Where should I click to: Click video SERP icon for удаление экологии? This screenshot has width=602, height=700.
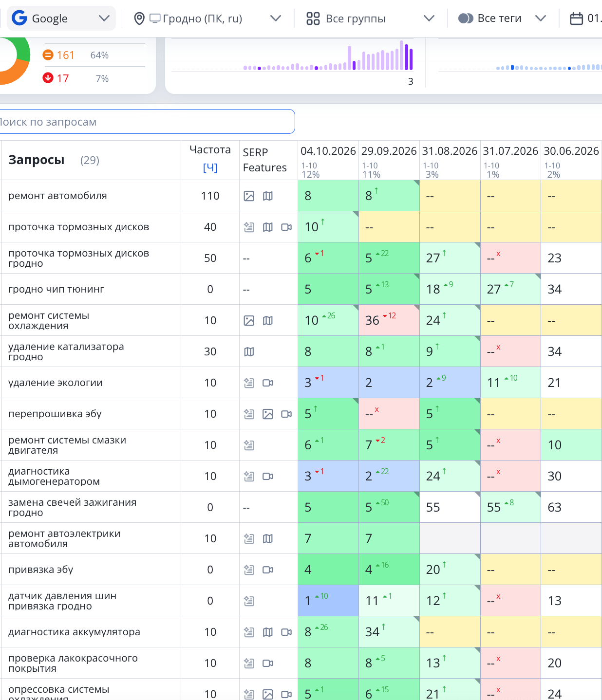pos(268,383)
